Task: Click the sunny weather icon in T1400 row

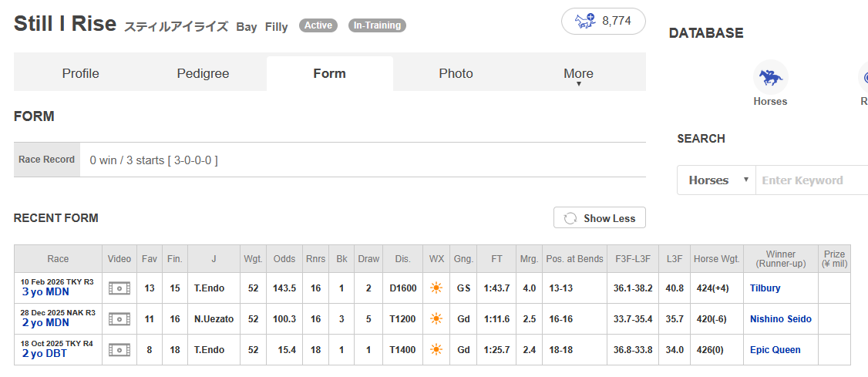Action: 436,350
